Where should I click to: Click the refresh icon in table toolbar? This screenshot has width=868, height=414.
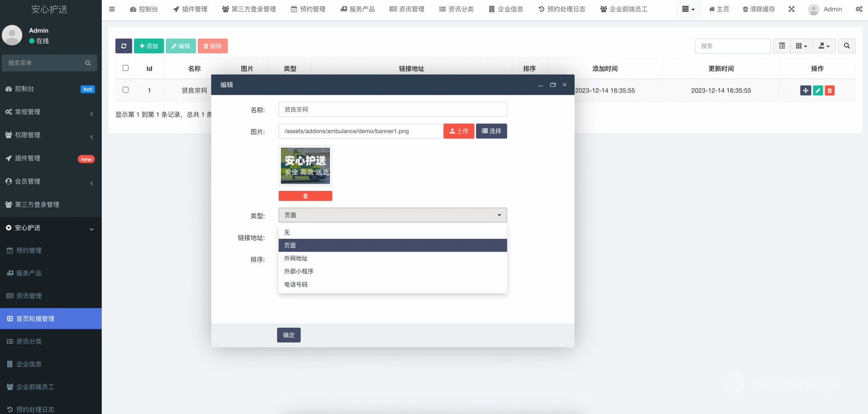[124, 46]
